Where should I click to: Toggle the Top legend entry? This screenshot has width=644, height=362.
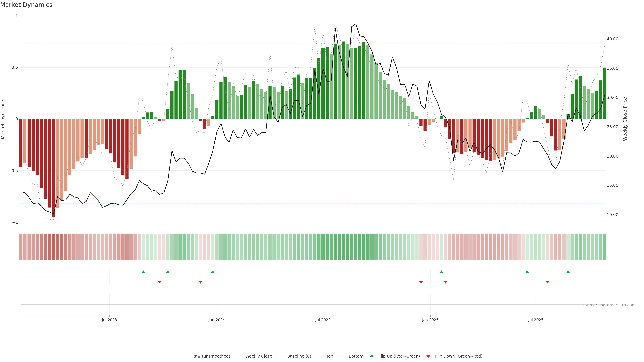tap(330, 356)
